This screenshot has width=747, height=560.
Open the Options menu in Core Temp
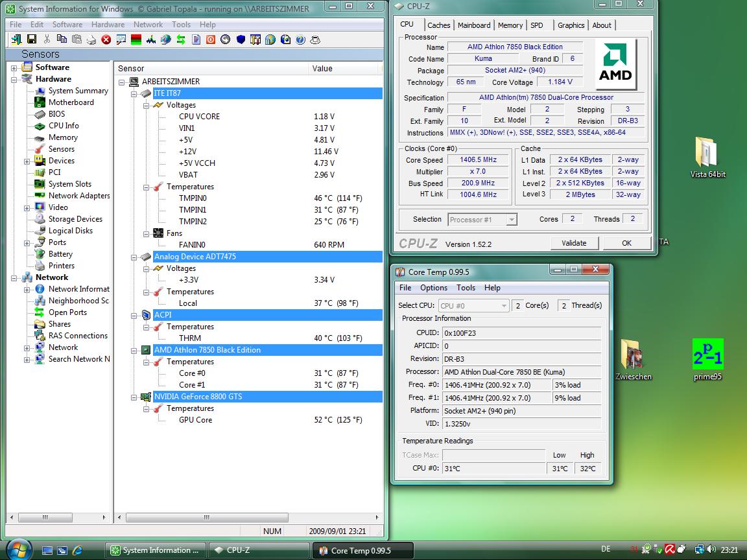pos(434,288)
